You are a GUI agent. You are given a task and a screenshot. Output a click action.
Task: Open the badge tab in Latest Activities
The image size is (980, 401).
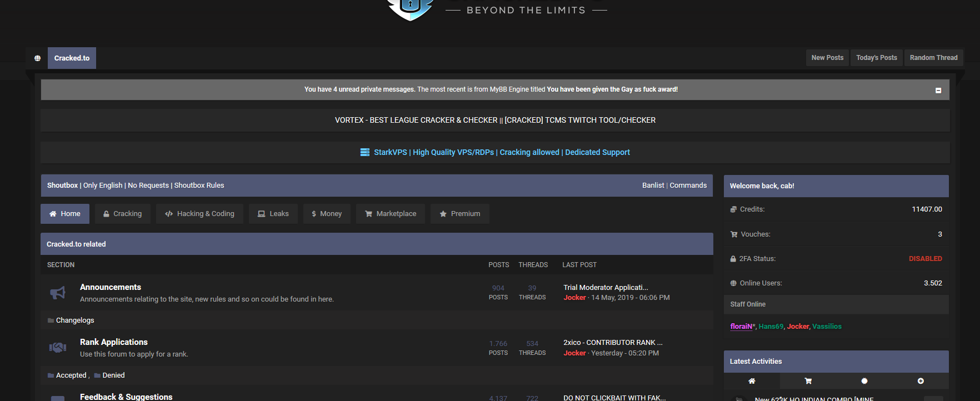coord(864,381)
